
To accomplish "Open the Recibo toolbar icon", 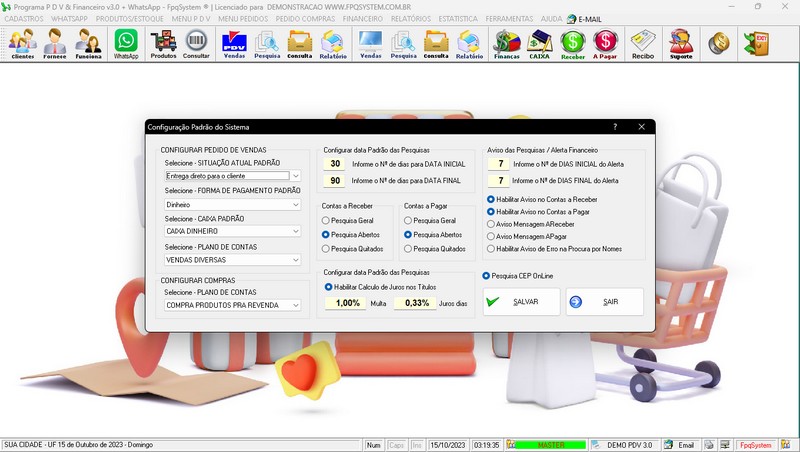I will point(643,44).
